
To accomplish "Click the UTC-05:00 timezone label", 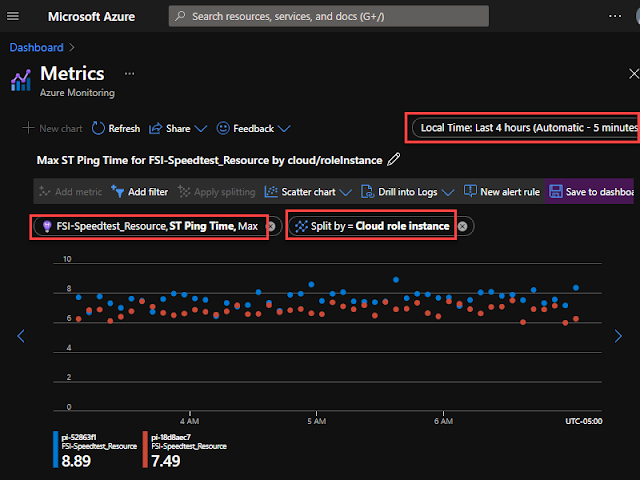I will tap(583, 421).
